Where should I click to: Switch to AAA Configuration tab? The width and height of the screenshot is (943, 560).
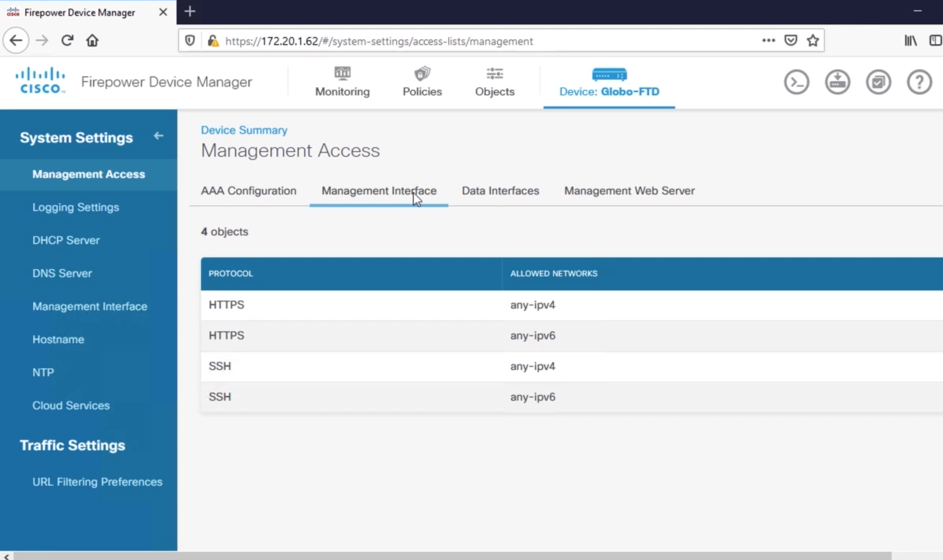click(x=248, y=191)
